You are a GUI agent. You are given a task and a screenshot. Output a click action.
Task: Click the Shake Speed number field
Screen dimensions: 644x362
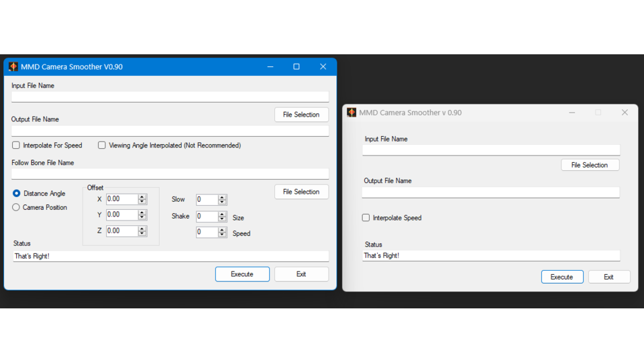[x=207, y=232]
